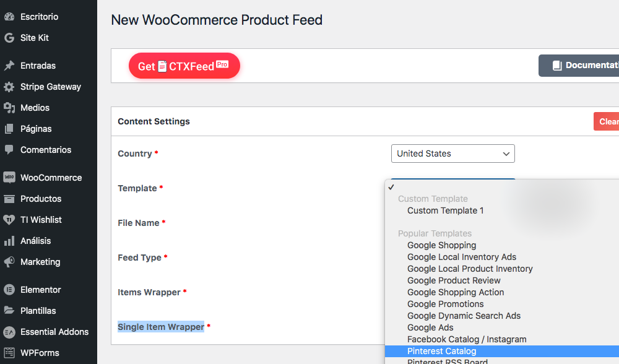
Task: Click the red Clear button
Action: click(x=607, y=121)
